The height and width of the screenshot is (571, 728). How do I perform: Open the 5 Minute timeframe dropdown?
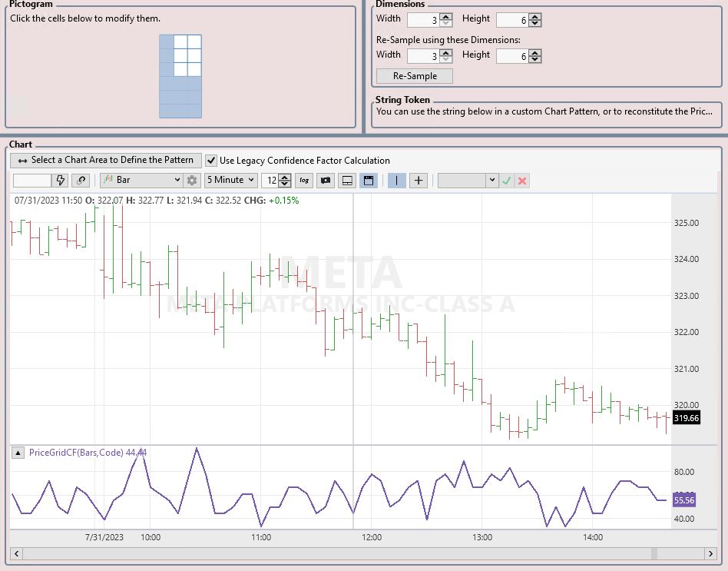pos(230,181)
